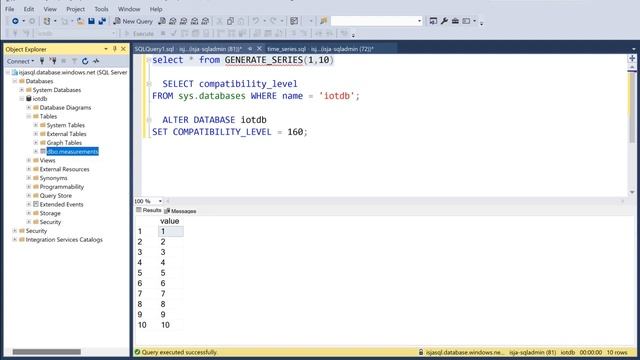Select the server node isjasql.database.windows.net
This screenshot has width=640, height=360.
73,72
